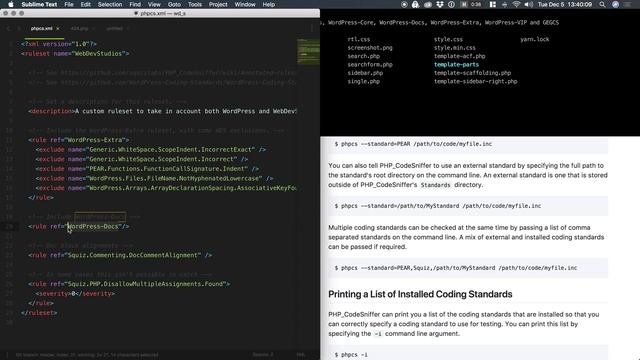
Task: Click the Dropbox menu bar icon
Action: point(440,4)
